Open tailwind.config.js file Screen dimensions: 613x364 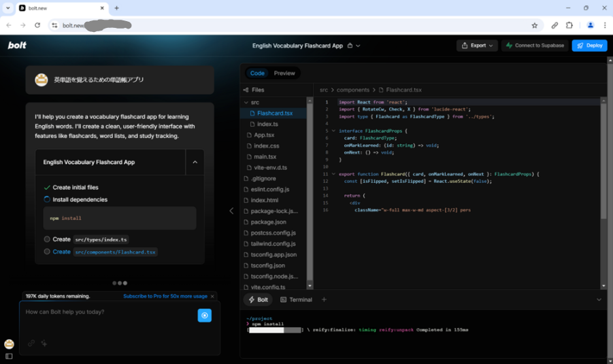(273, 244)
